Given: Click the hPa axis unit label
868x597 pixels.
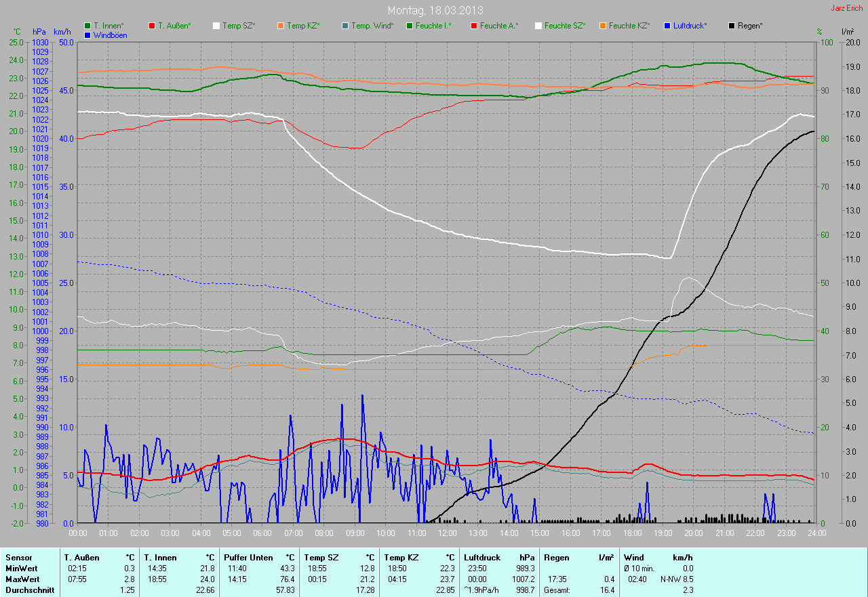Looking at the screenshot, I should pos(39,32).
